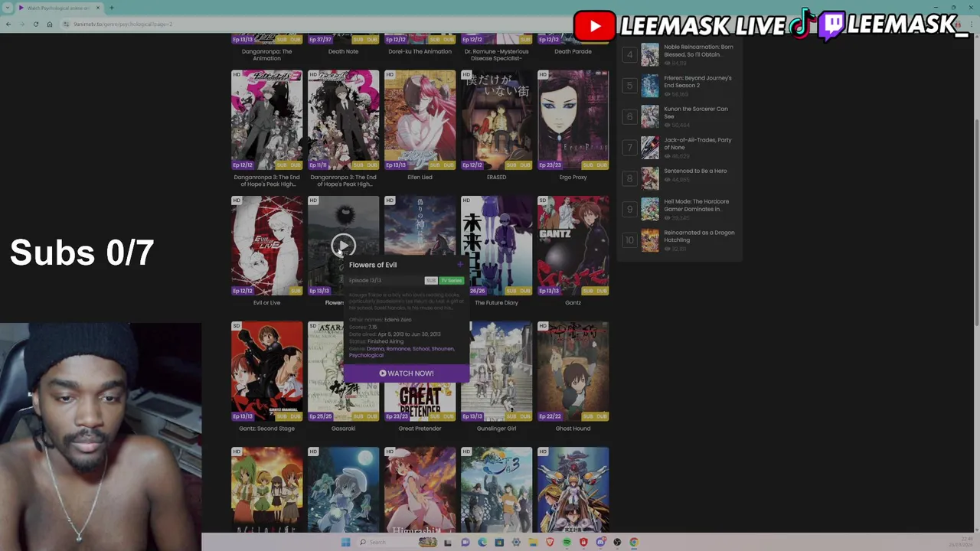Open the Psychological genre link in popup
The image size is (980, 551).
[x=366, y=355]
